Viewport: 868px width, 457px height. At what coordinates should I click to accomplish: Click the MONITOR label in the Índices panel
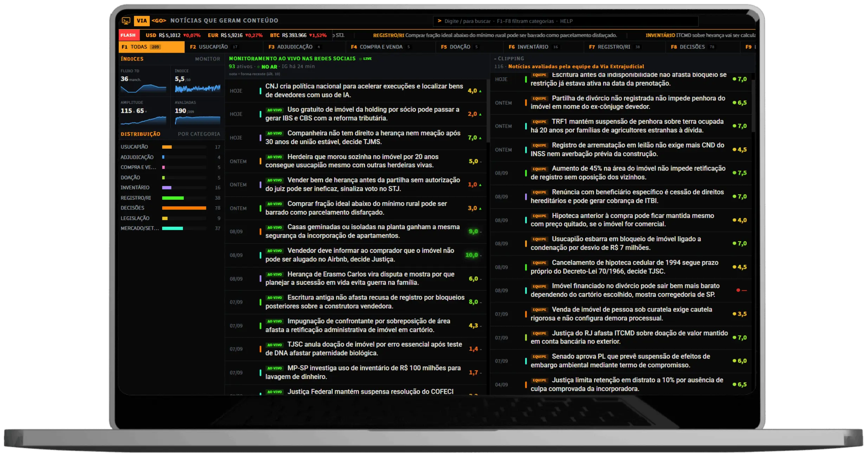[207, 59]
